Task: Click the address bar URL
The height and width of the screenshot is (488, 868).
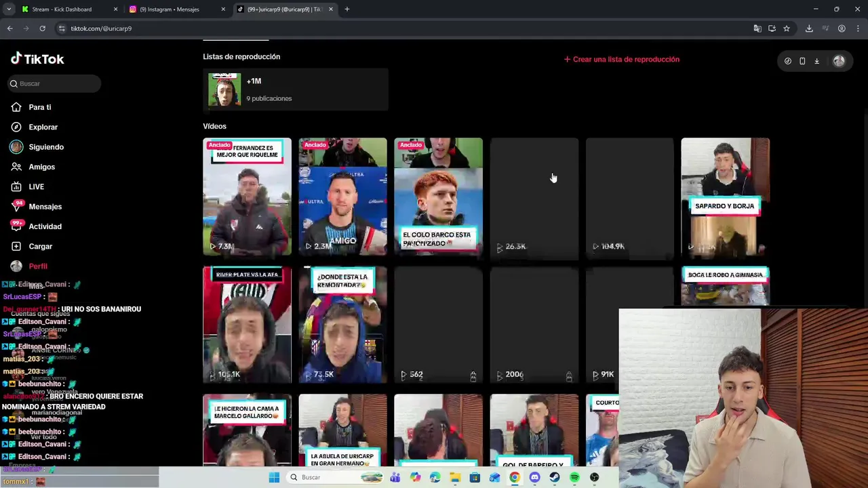Action: coord(101,28)
